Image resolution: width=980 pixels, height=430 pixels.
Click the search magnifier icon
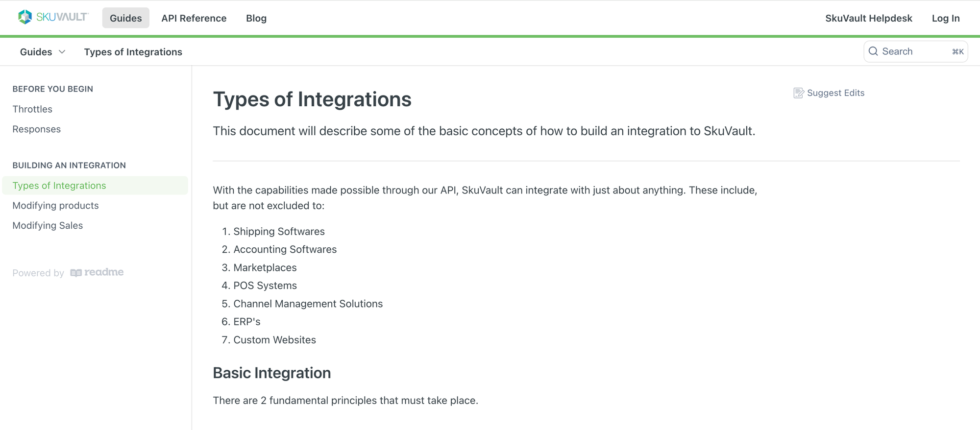(x=874, y=51)
